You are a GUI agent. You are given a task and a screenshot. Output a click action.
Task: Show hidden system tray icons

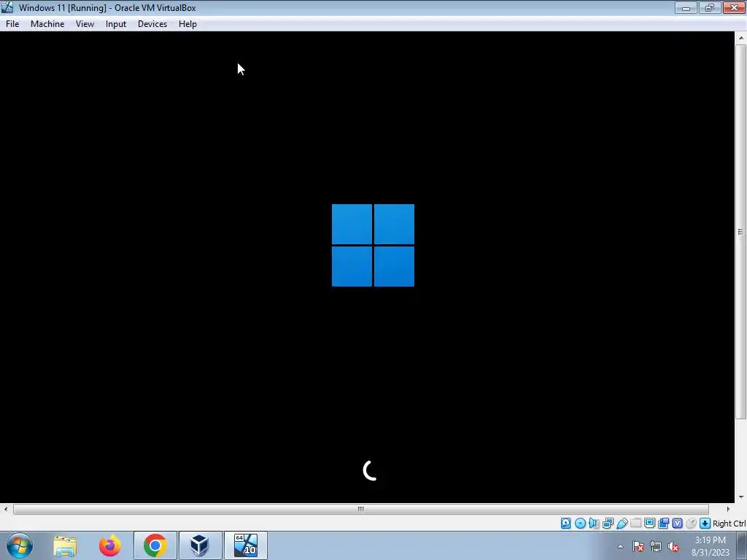point(620,547)
